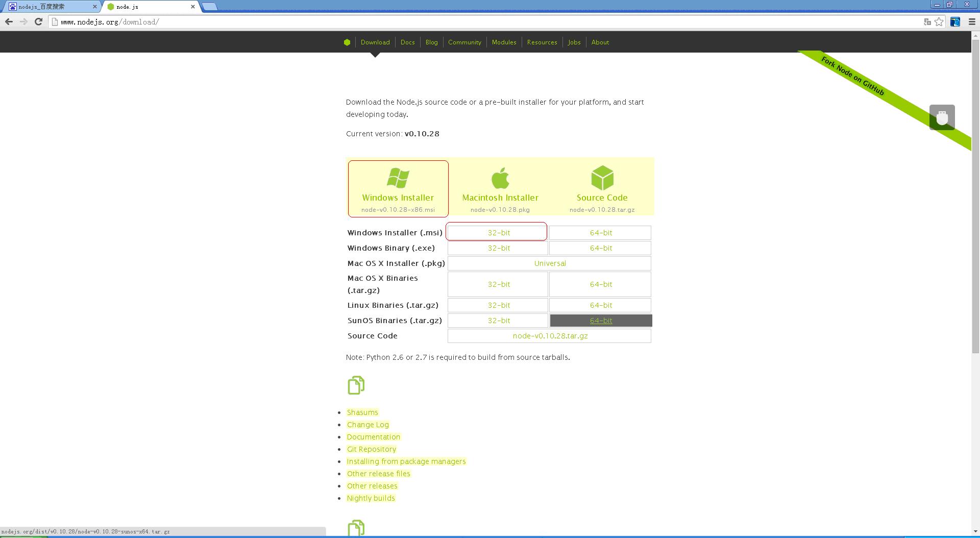Click the scrollbar up arrow
Viewport: 980px width, 538px height.
point(975,35)
